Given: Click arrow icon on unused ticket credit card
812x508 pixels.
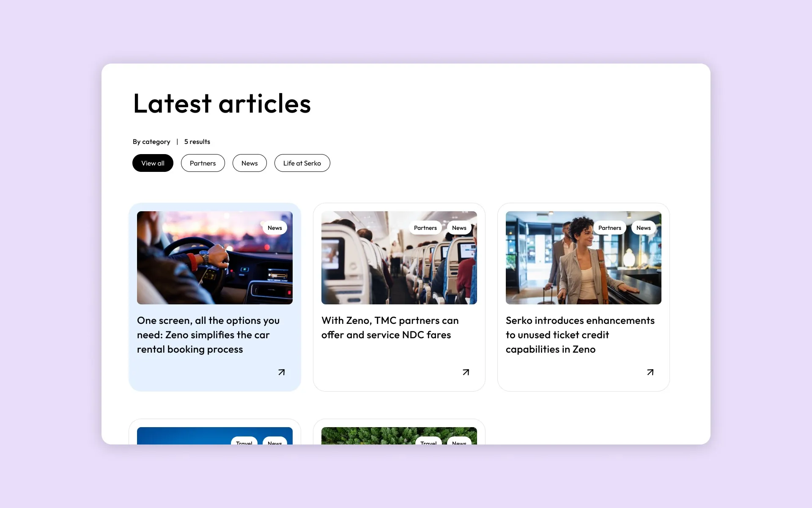Looking at the screenshot, I should point(650,372).
